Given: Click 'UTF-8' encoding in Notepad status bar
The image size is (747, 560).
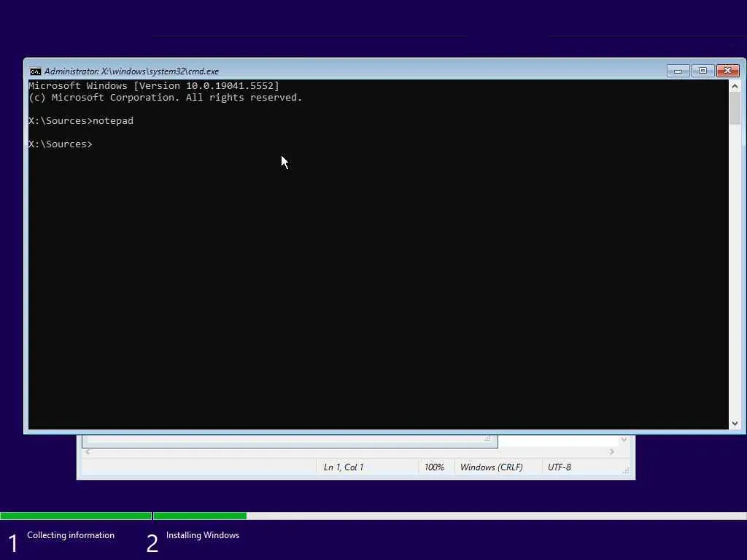Looking at the screenshot, I should coord(560,467).
